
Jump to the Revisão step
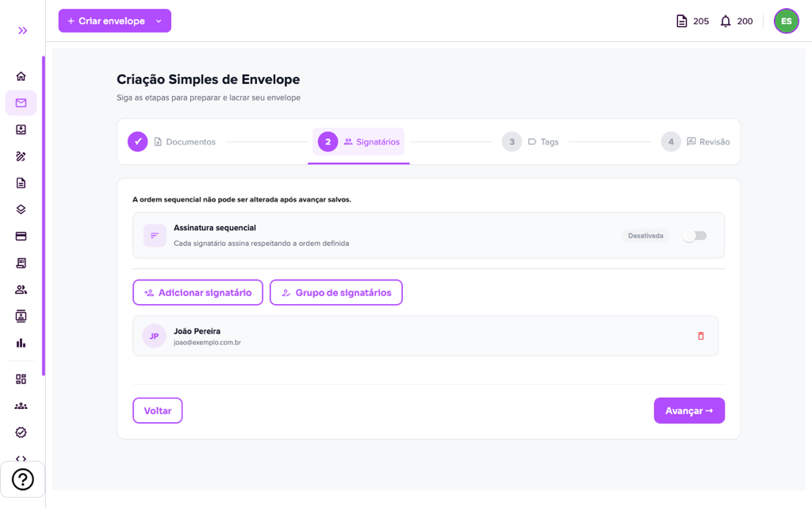tap(695, 142)
